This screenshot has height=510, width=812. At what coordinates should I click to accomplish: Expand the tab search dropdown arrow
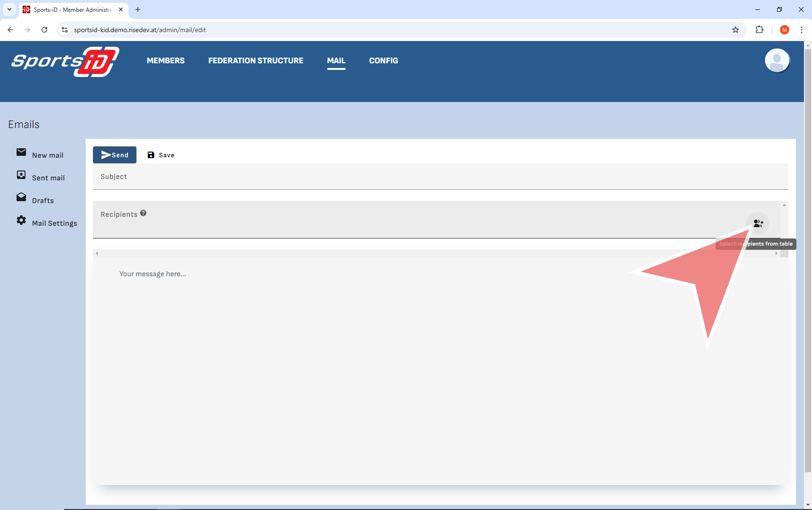coord(9,9)
